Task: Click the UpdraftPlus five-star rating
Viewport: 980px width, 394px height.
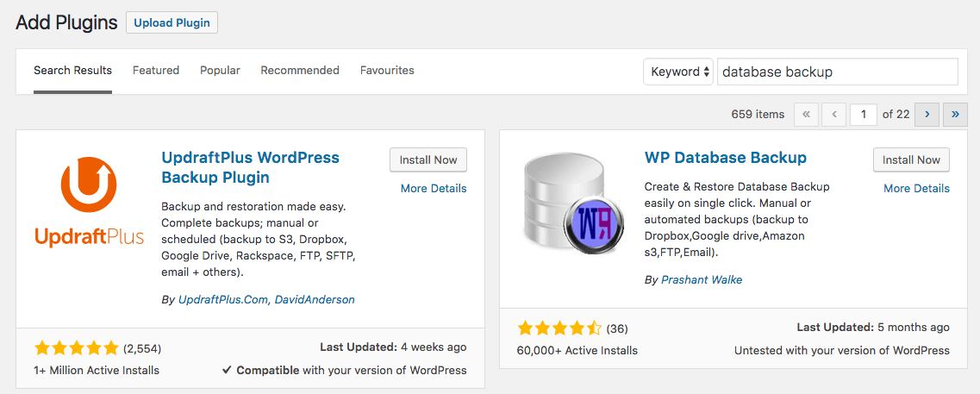Action: [76, 348]
